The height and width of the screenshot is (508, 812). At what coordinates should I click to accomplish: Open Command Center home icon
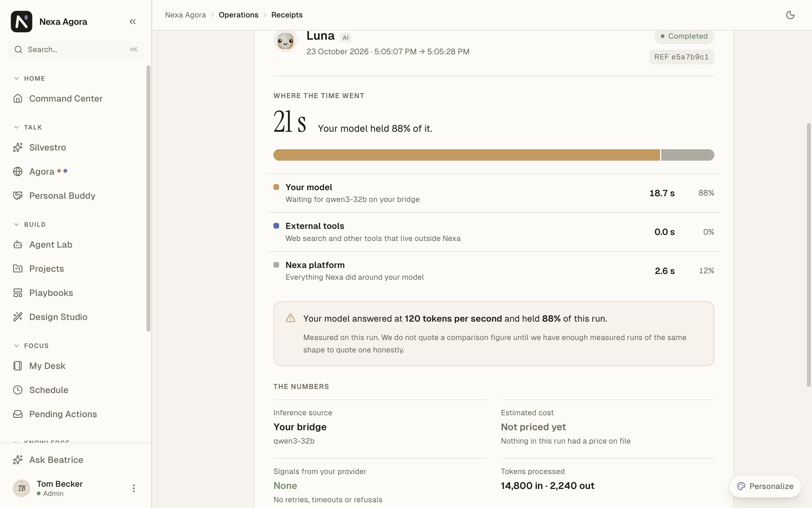click(x=18, y=98)
